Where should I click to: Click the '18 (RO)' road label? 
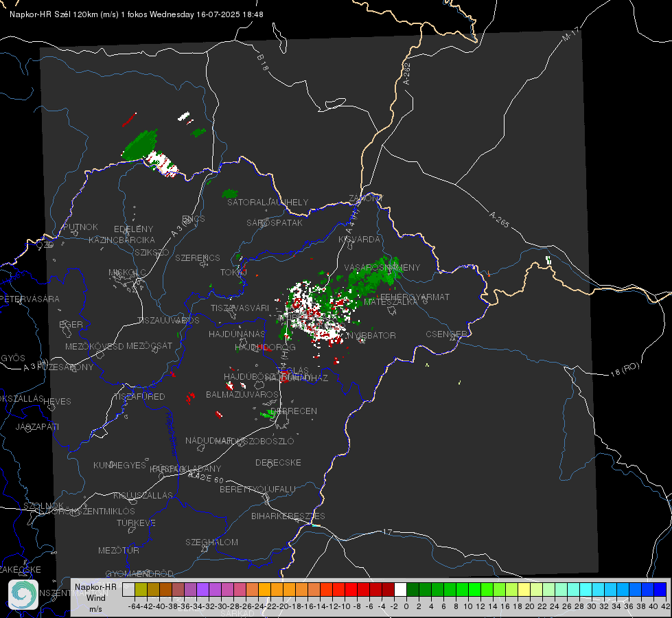tap(625, 369)
